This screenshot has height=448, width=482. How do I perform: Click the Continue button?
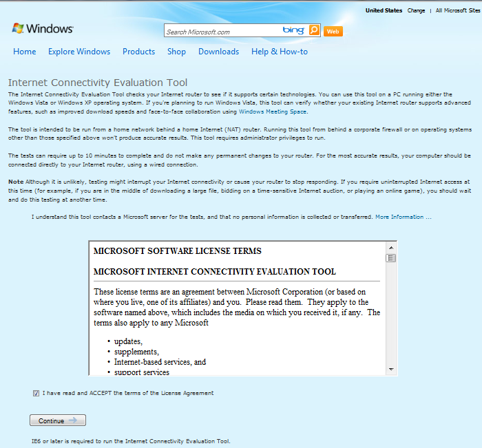click(x=58, y=420)
